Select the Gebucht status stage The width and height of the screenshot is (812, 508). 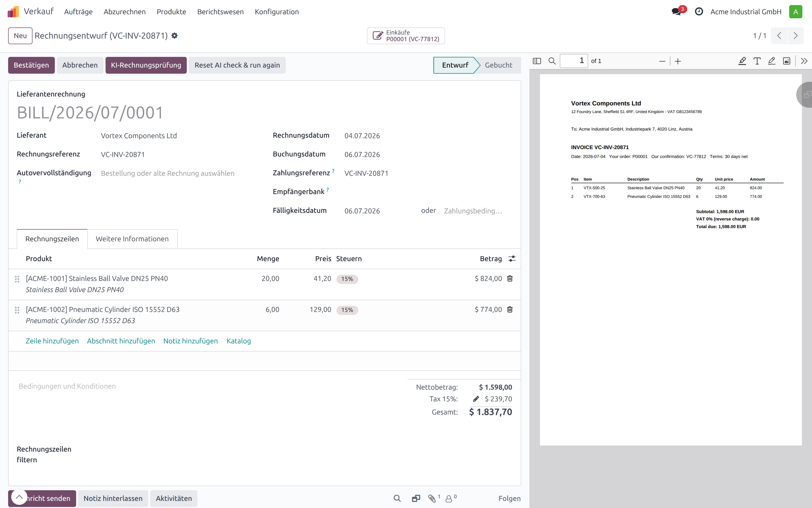click(x=498, y=65)
